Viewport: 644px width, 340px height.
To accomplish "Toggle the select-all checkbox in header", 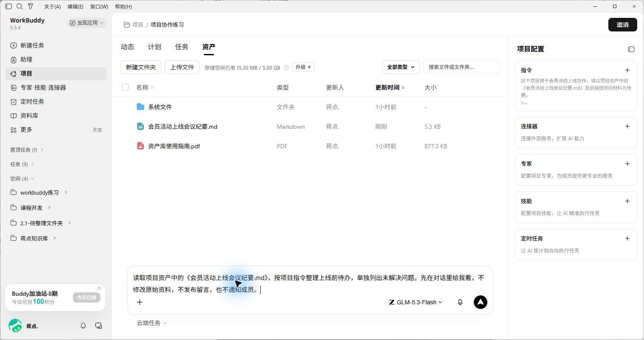I will [125, 87].
